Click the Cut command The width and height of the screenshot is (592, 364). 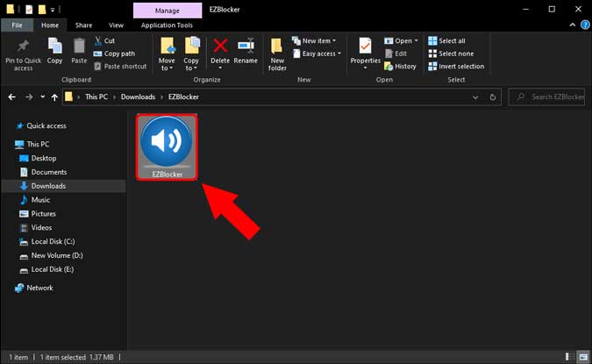(x=104, y=40)
